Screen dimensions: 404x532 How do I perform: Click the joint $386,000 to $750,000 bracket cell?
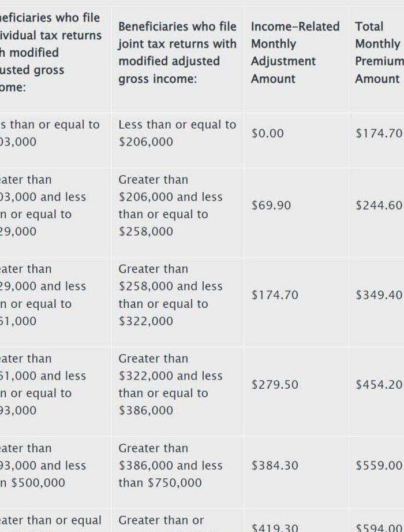pyautogui.click(x=170, y=466)
